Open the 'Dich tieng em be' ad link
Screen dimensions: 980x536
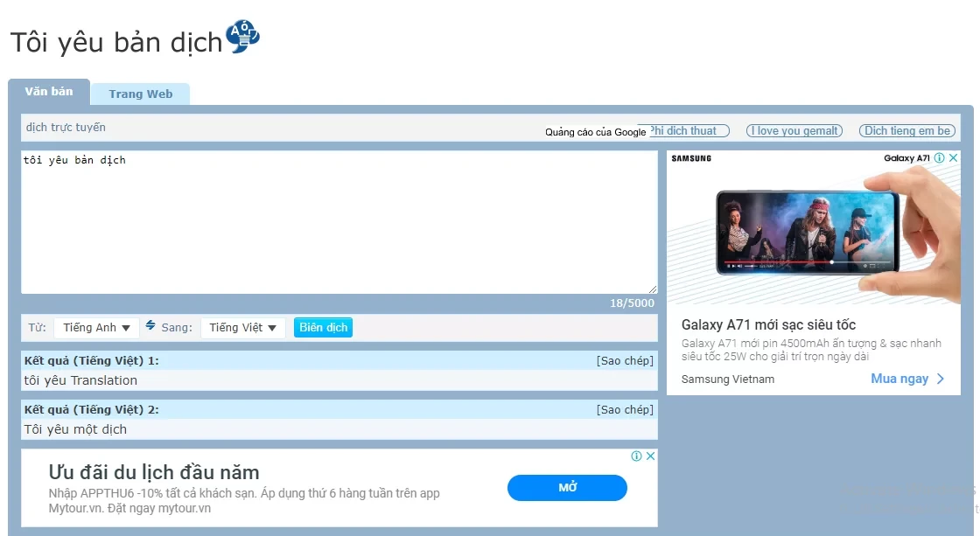tap(906, 131)
